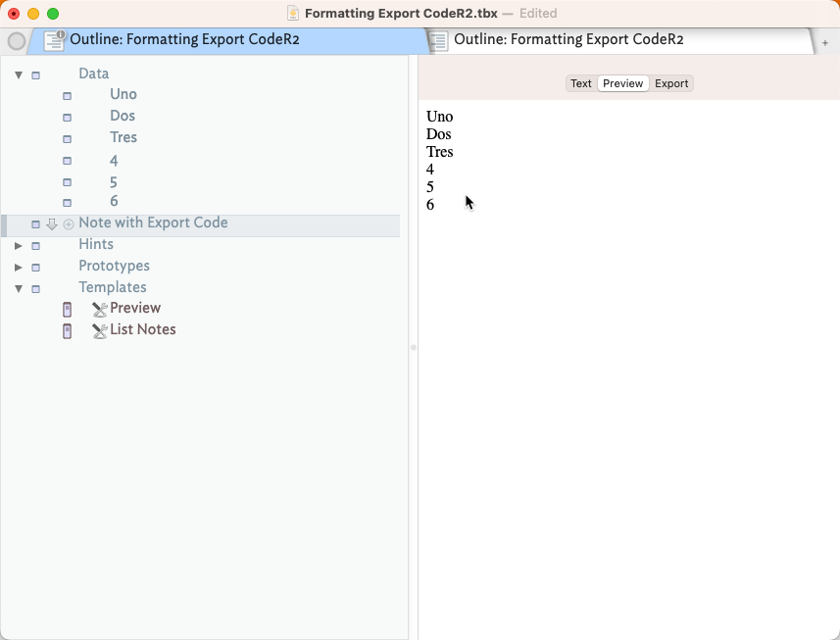Expand the Hints container
This screenshot has height=640, width=840.
tap(19, 245)
